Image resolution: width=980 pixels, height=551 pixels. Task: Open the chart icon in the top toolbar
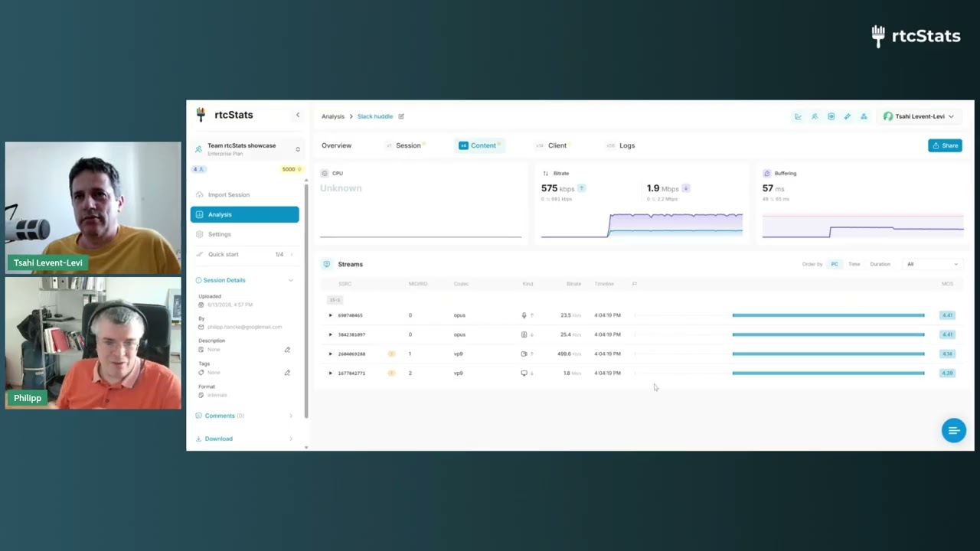pyautogui.click(x=798, y=116)
